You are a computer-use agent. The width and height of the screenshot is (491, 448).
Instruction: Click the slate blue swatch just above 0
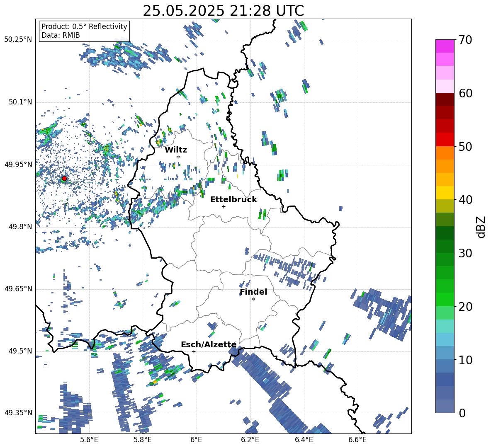(x=445, y=406)
